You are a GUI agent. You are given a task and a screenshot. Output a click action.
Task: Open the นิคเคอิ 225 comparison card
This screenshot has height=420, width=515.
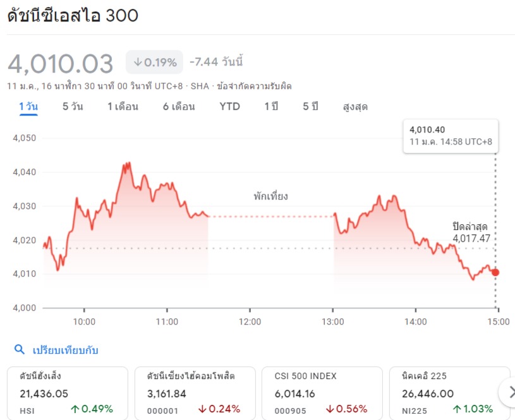449,393
